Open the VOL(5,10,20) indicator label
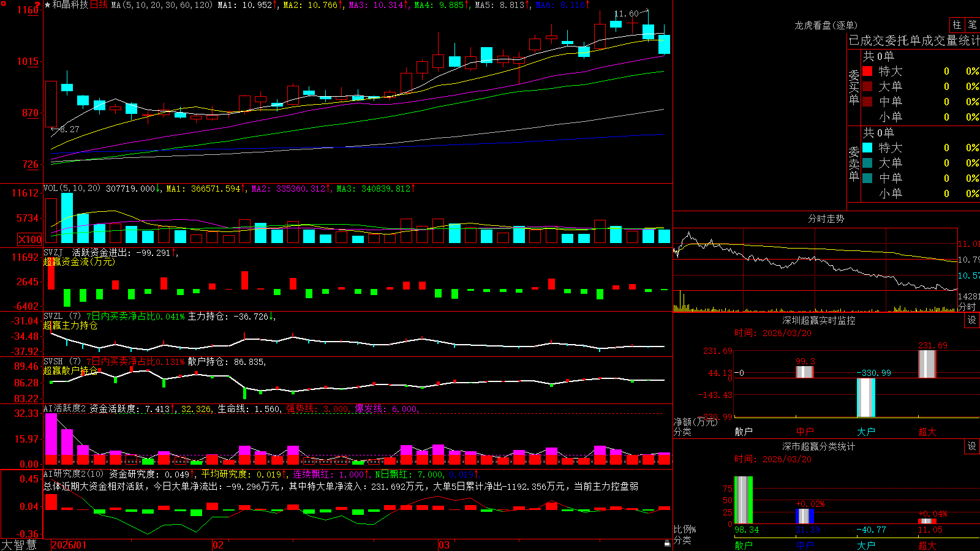Screen dimensions: 980x551 pyautogui.click(x=72, y=189)
